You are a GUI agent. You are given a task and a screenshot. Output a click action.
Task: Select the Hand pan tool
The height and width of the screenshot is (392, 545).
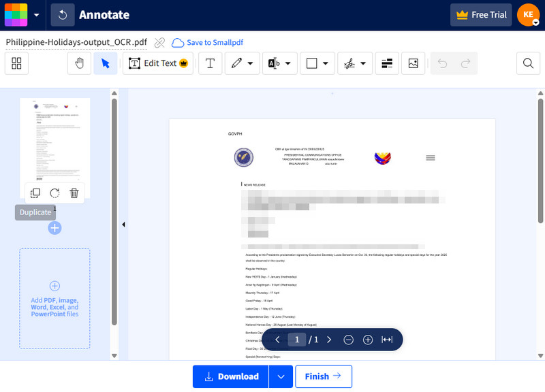[x=79, y=63]
